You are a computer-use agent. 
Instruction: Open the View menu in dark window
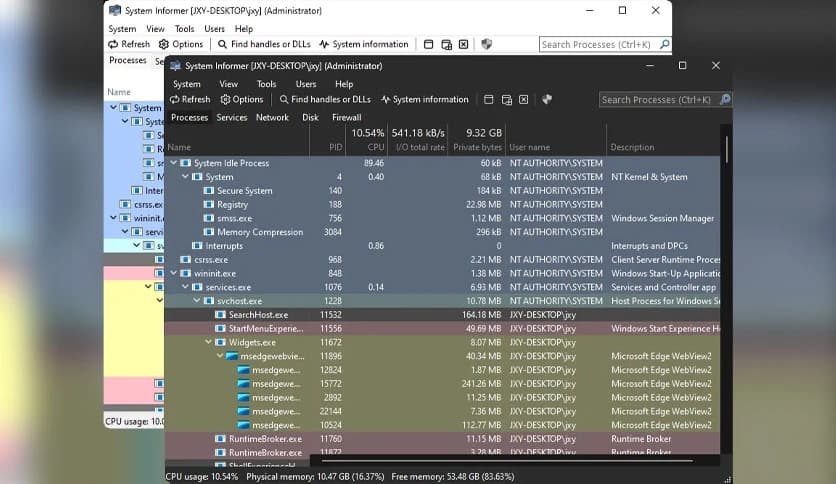click(x=228, y=84)
